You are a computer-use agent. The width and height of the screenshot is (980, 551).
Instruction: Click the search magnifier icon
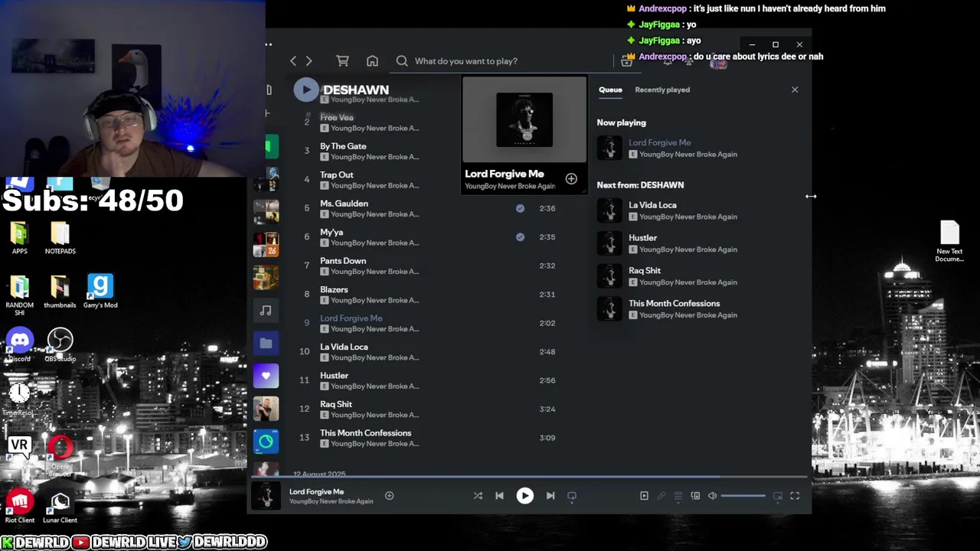click(x=402, y=61)
